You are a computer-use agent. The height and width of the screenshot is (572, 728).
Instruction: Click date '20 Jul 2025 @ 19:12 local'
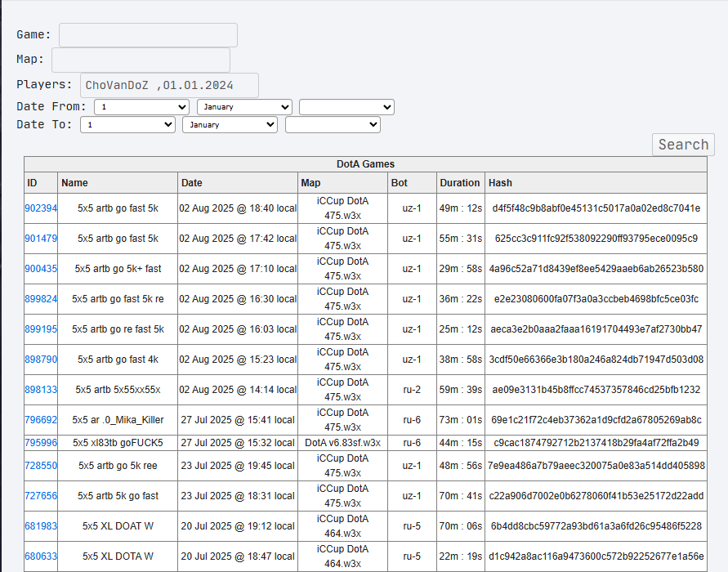[x=238, y=525]
